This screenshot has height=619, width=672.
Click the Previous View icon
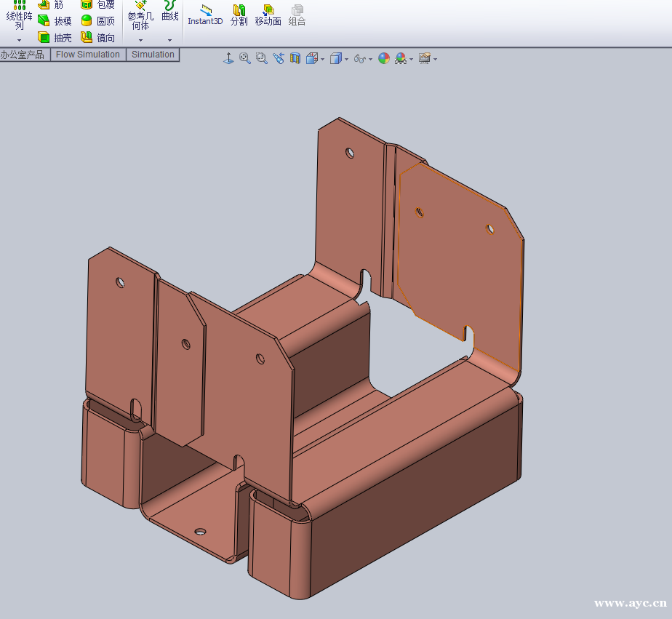pos(279,58)
